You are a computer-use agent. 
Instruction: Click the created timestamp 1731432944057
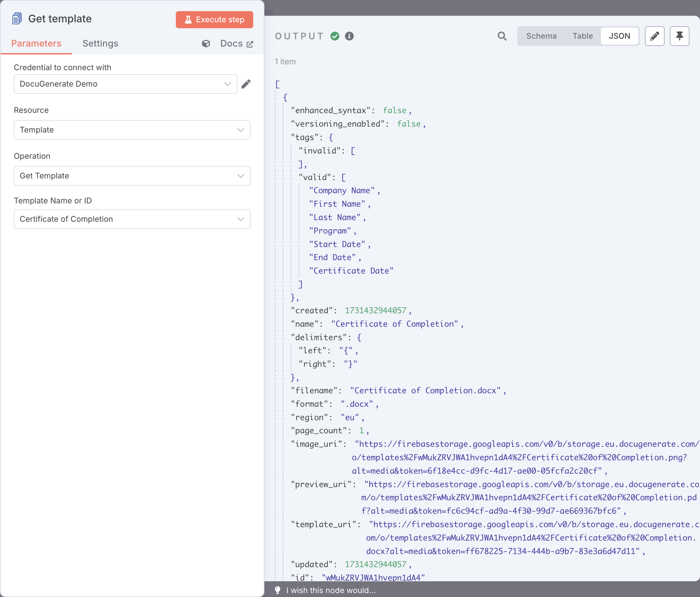(376, 311)
